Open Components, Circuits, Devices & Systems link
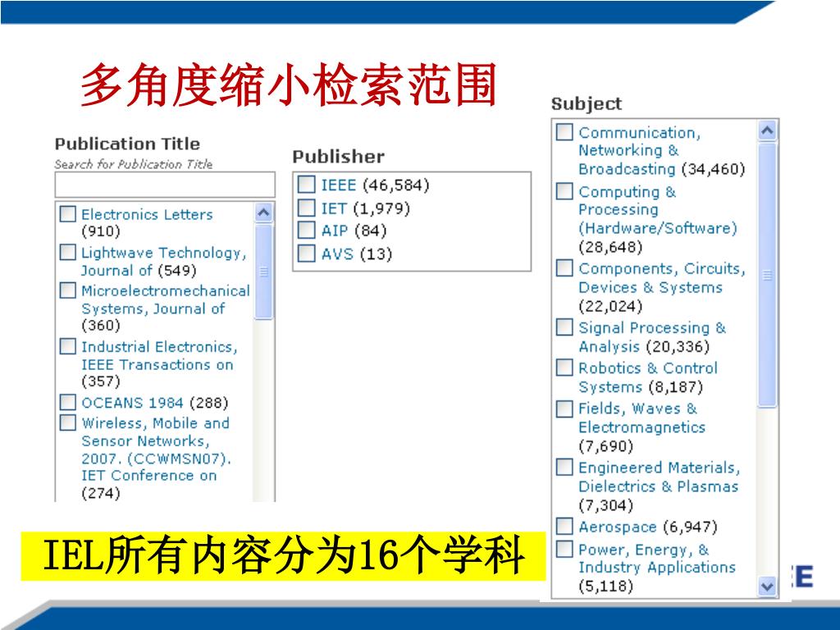The image size is (840, 630). click(x=662, y=278)
